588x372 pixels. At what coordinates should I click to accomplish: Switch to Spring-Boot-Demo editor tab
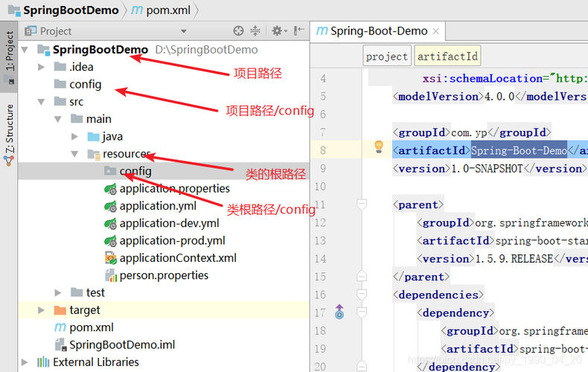[379, 31]
